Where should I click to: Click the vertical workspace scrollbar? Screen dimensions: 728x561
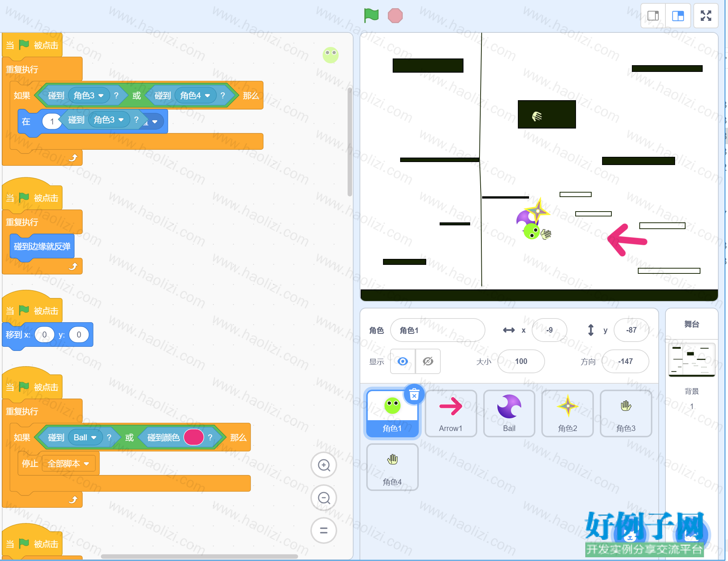(x=349, y=142)
